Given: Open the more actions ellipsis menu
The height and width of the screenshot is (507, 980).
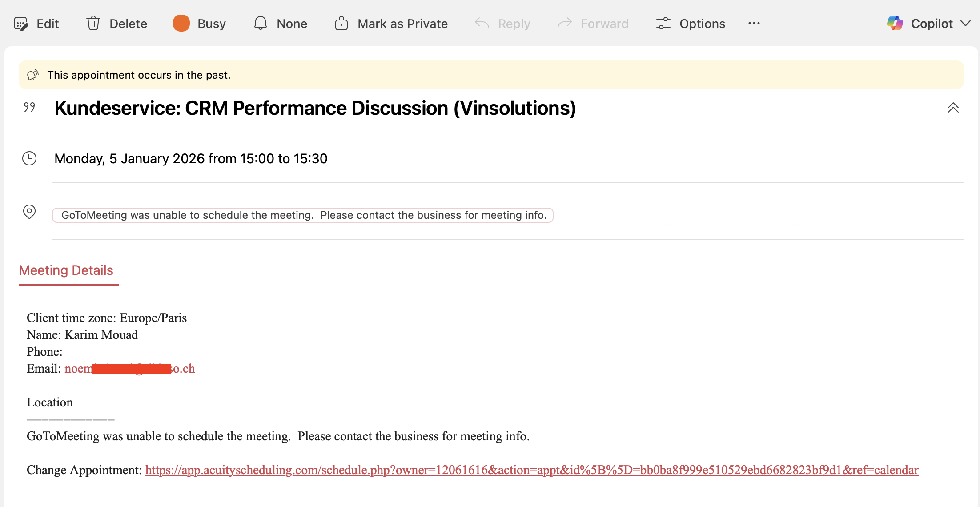Looking at the screenshot, I should (754, 24).
